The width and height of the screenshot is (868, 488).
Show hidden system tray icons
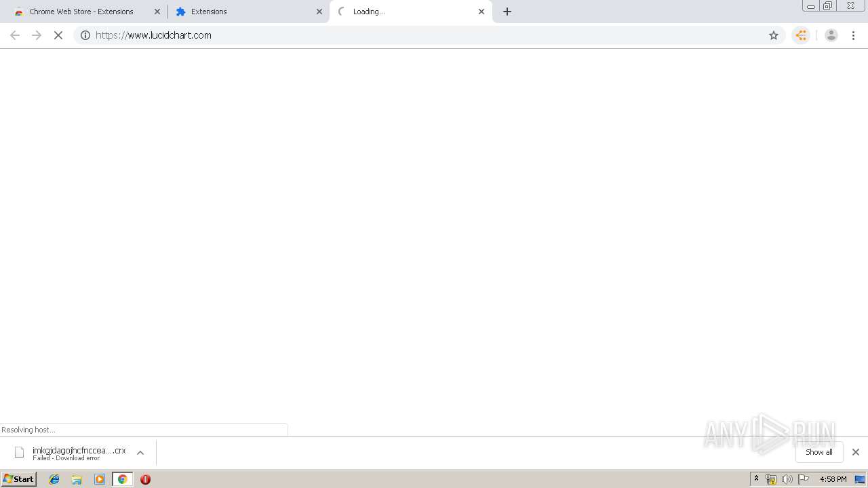[757, 479]
